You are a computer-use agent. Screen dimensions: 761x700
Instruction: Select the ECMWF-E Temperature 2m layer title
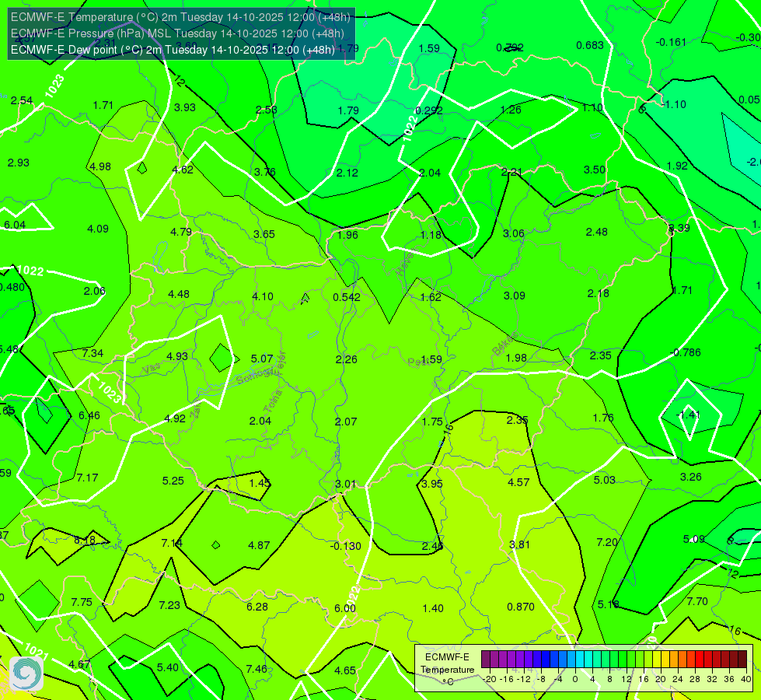(x=180, y=17)
